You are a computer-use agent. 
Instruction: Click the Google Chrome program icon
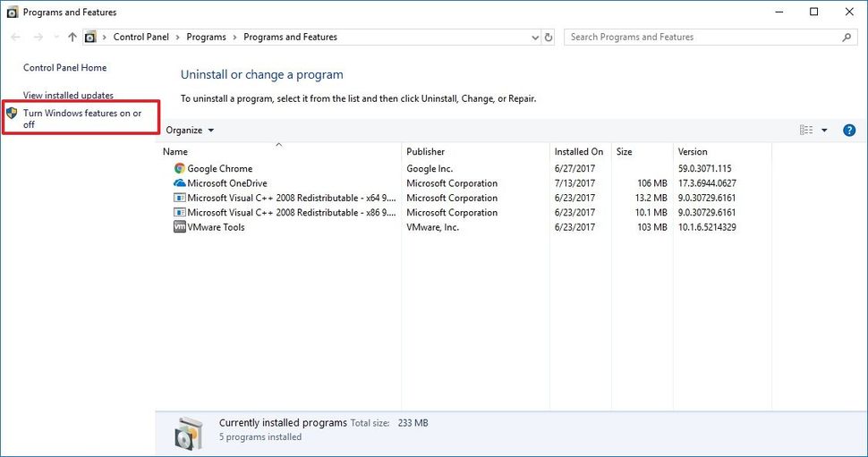coord(180,168)
